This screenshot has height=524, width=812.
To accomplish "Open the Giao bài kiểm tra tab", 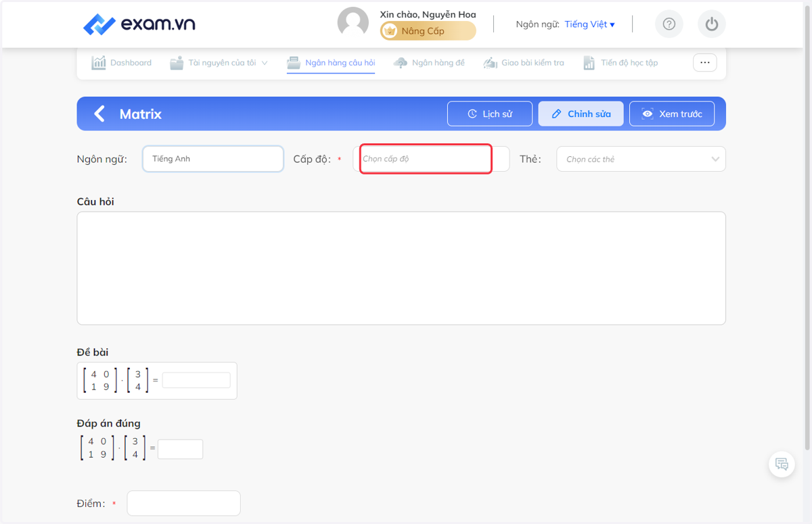I will pyautogui.click(x=524, y=63).
